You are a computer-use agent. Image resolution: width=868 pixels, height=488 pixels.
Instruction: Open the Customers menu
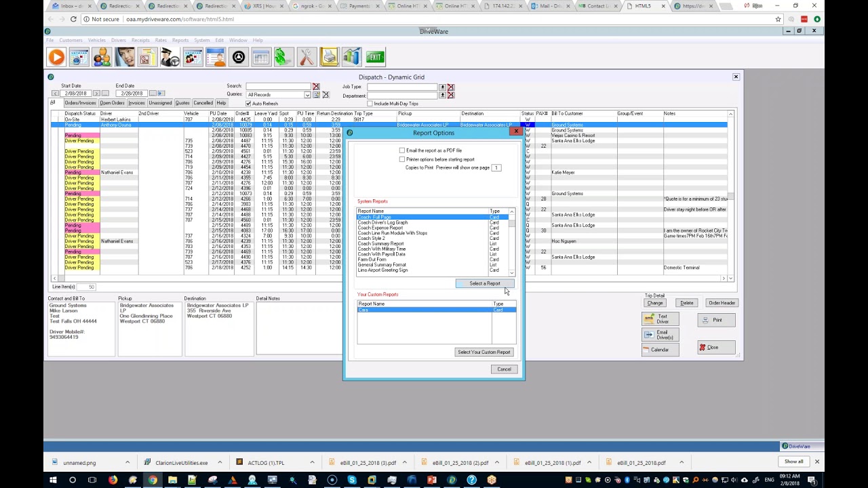(x=71, y=40)
